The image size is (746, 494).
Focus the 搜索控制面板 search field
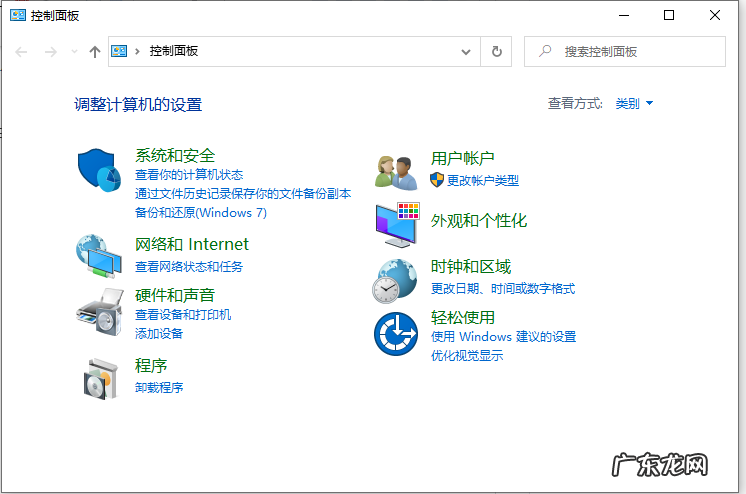625,51
